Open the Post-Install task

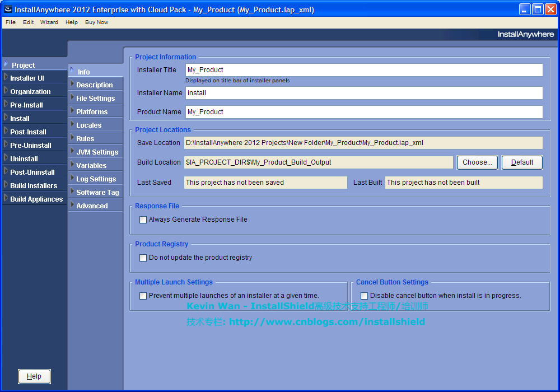[x=35, y=132]
